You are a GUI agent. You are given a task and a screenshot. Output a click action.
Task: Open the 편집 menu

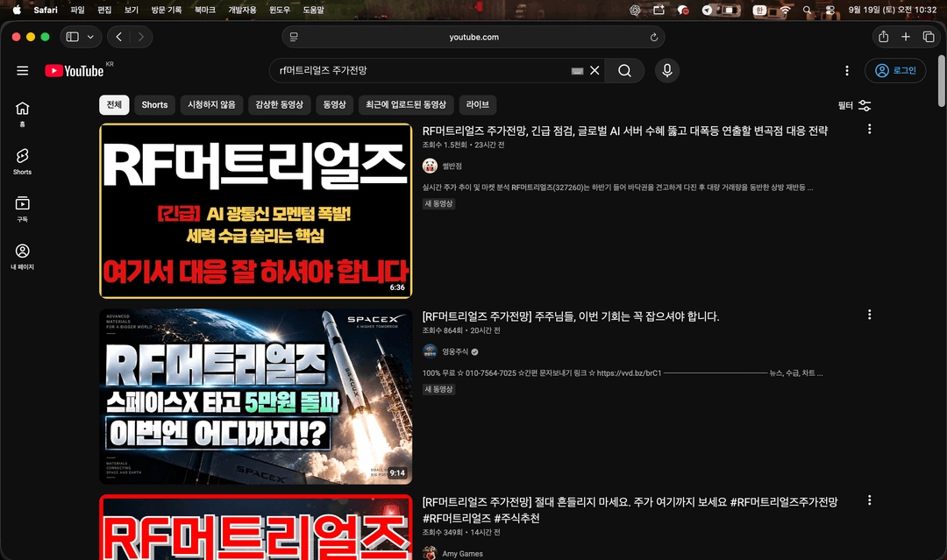pos(104,10)
